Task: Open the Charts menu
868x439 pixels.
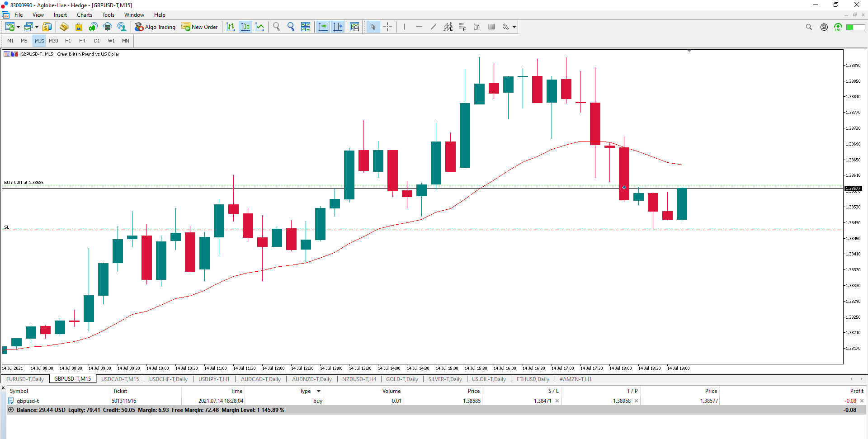Action: (85, 15)
